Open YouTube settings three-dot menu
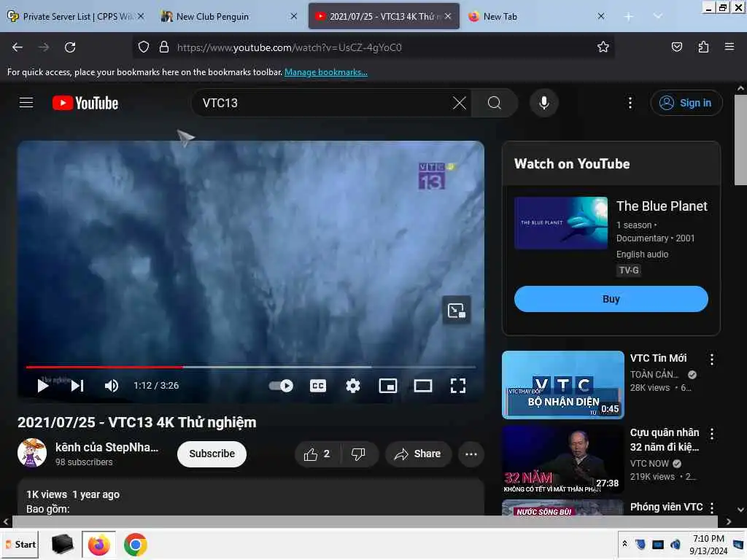Screen dimensions: 747x560 pyautogui.click(x=630, y=103)
